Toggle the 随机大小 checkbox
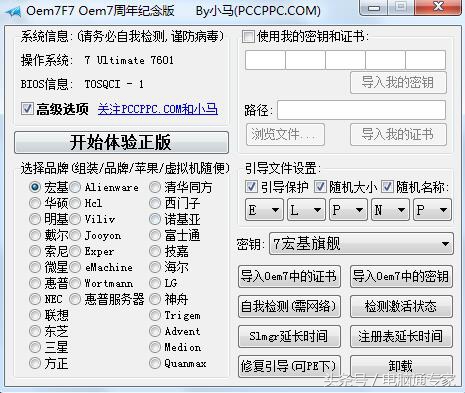 click(320, 187)
